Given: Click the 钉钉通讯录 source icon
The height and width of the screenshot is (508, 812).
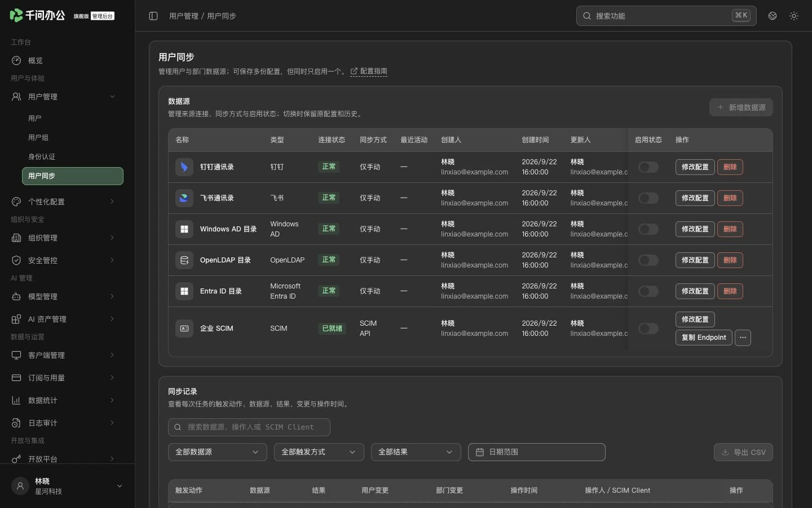Looking at the screenshot, I should [x=184, y=167].
